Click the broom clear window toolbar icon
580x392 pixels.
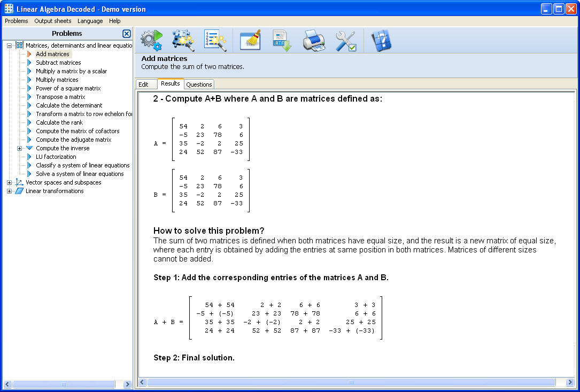coord(250,40)
